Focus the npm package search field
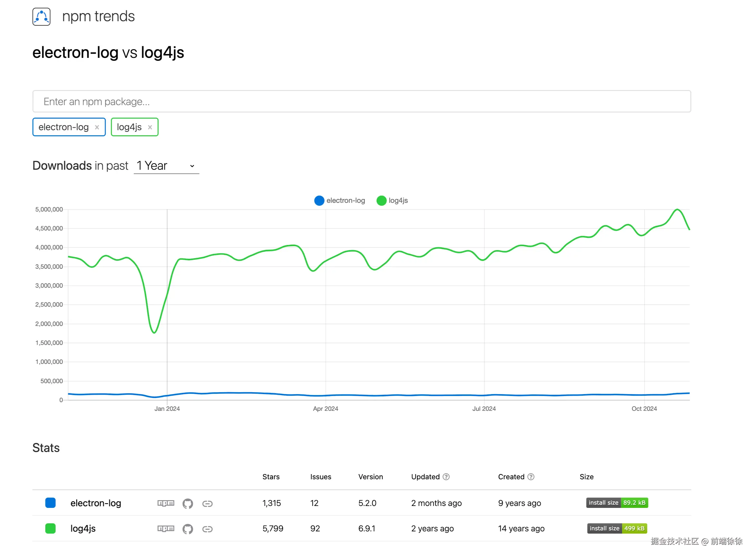Screen dimensions: 756x559 (362, 102)
